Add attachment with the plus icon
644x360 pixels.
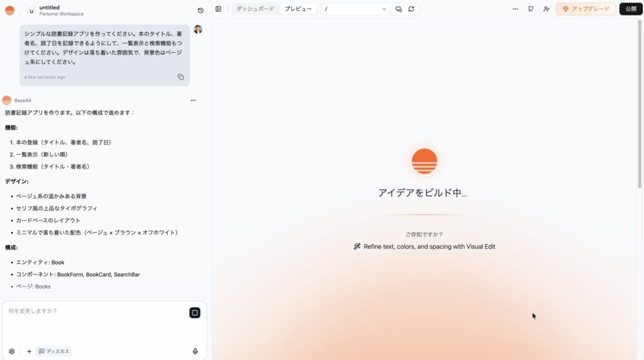pyautogui.click(x=29, y=352)
